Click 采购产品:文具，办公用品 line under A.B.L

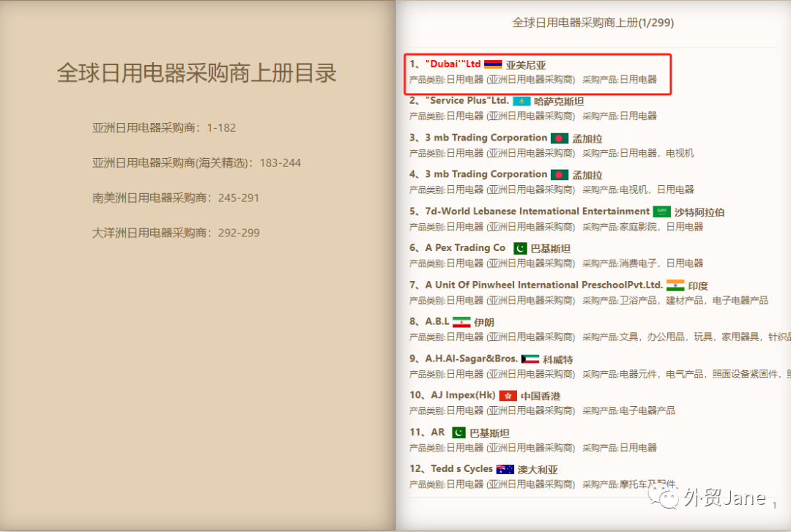[x=686, y=337]
